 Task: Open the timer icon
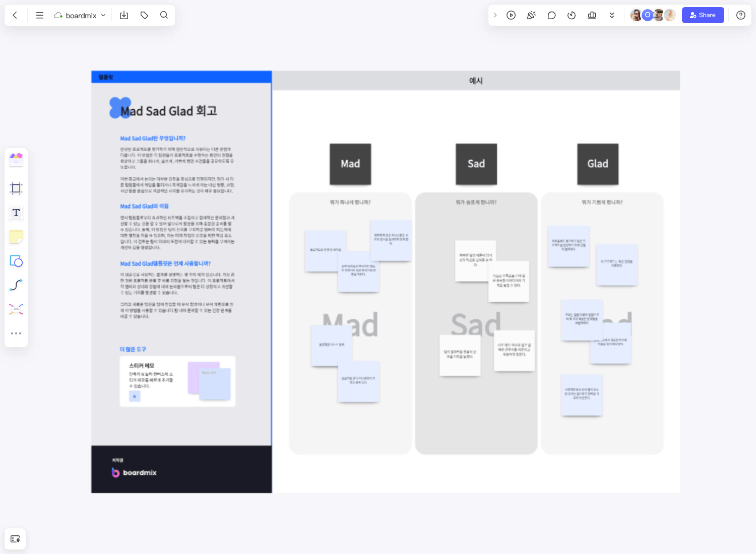(572, 15)
